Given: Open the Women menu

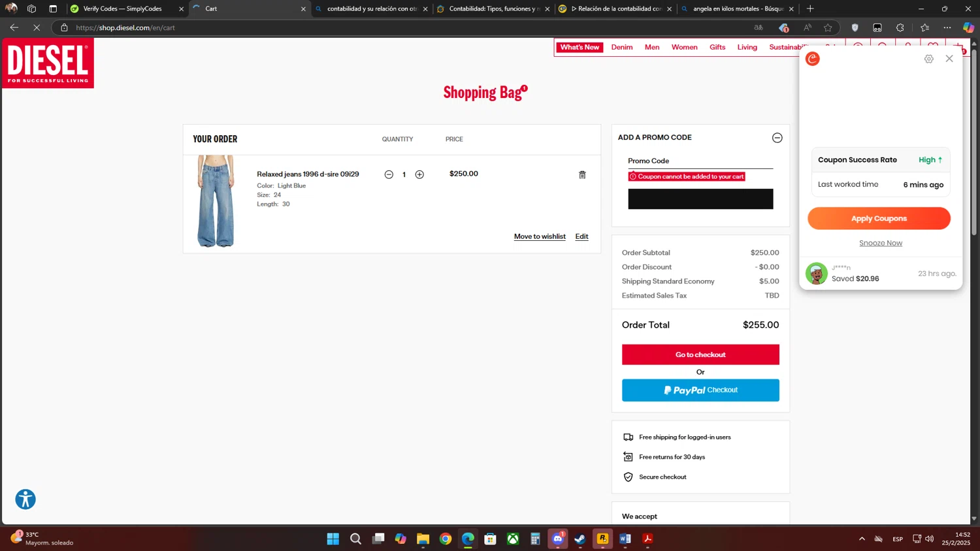Looking at the screenshot, I should (684, 47).
